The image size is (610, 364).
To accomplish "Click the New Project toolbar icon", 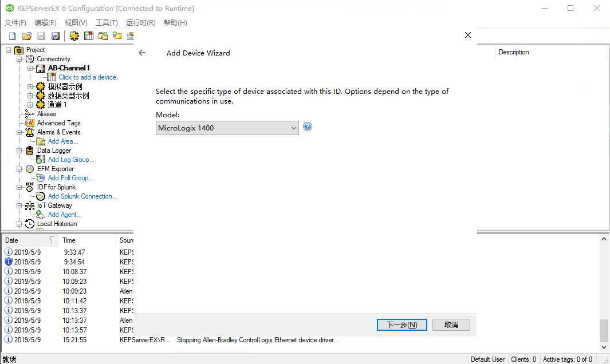I will tap(12, 36).
